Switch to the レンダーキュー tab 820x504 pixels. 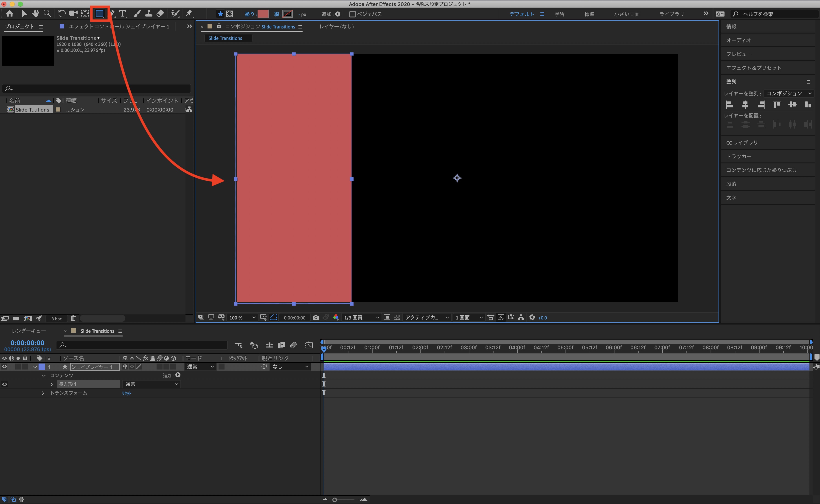coord(29,331)
